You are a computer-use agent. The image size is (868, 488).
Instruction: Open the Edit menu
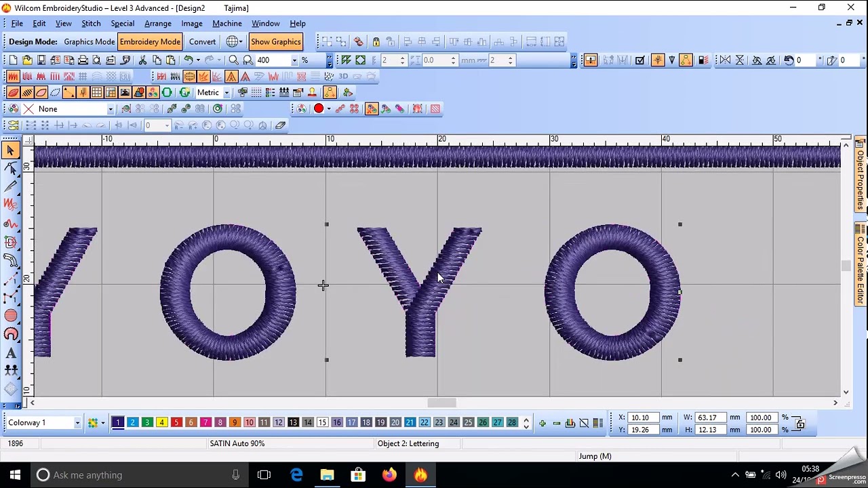39,24
